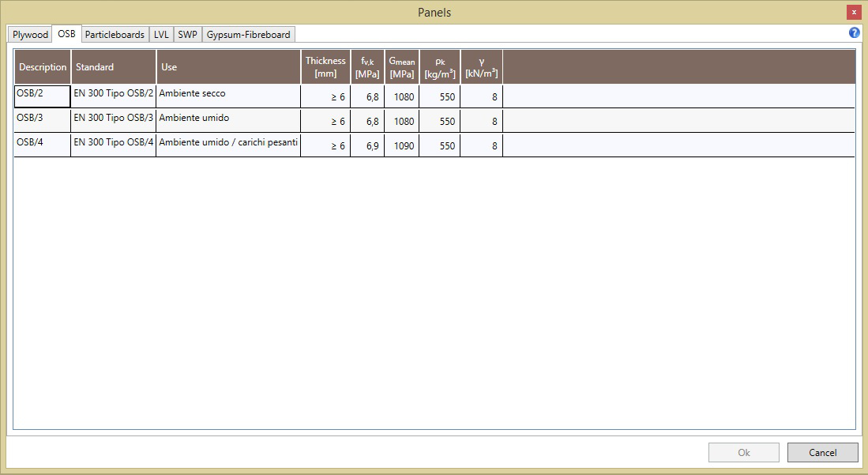Click the 6,8 value in OSB/2 row
The image size is (868, 475).
tap(367, 96)
